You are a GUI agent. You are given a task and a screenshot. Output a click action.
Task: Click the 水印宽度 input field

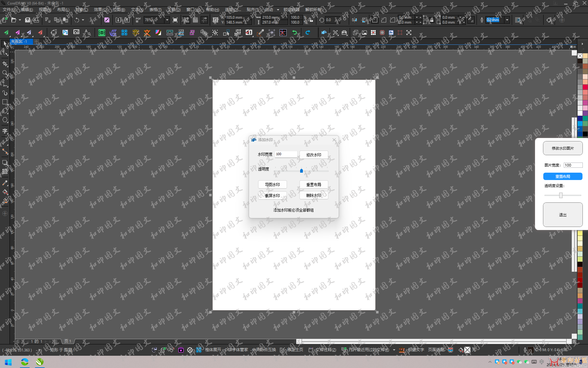(286, 154)
